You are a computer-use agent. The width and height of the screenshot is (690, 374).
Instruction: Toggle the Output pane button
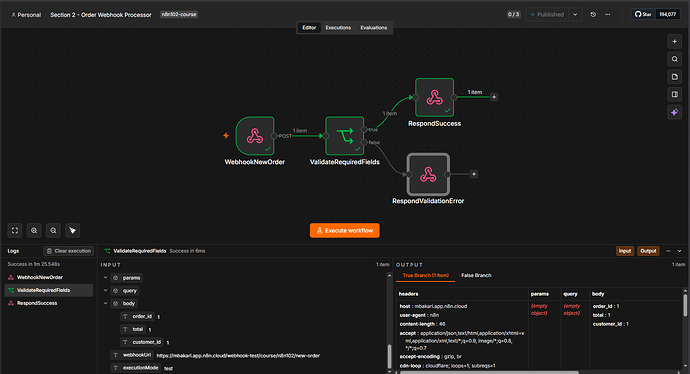coord(648,251)
